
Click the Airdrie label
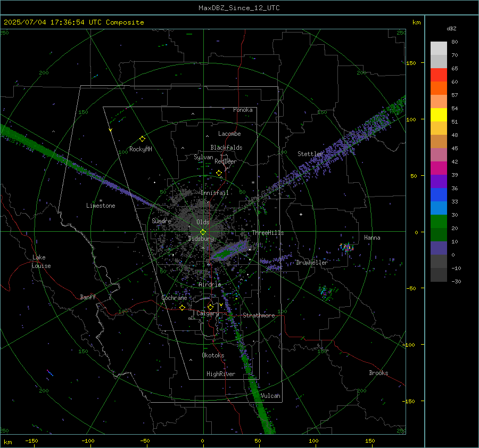[x=210, y=284]
